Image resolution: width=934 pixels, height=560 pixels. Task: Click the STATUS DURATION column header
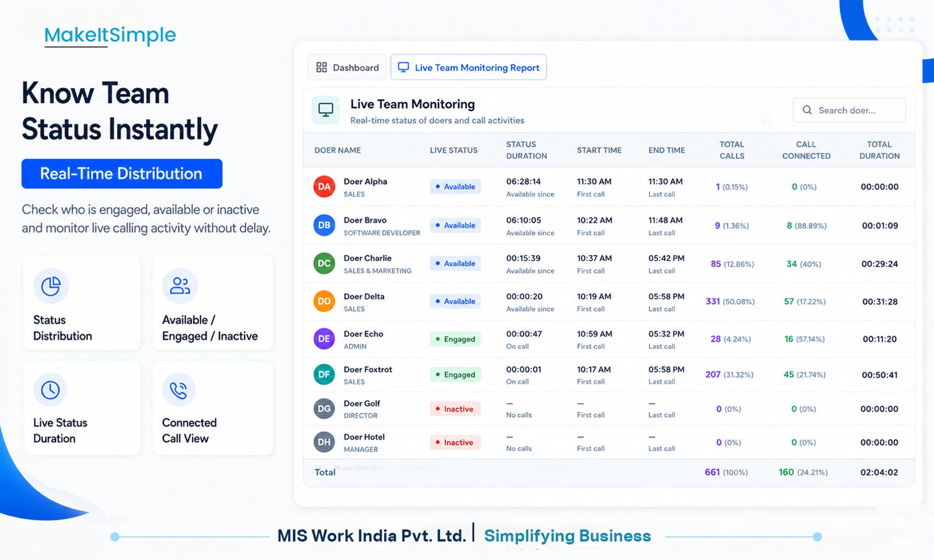[527, 150]
